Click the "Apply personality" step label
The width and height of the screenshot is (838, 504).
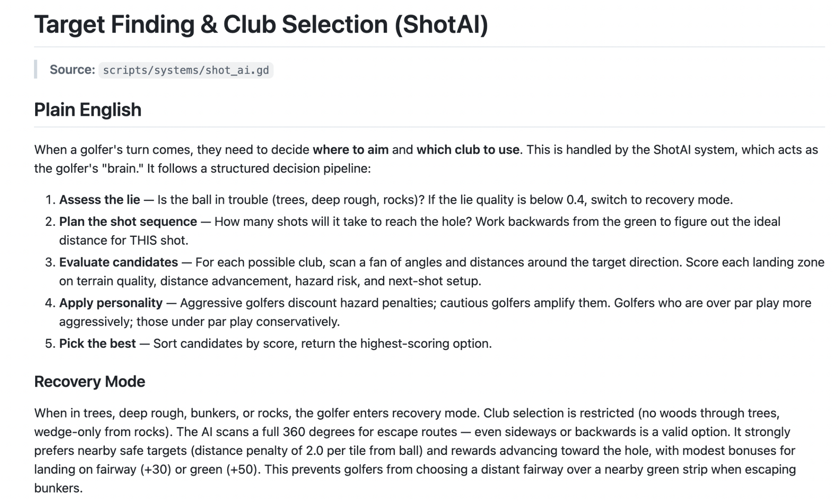(111, 302)
